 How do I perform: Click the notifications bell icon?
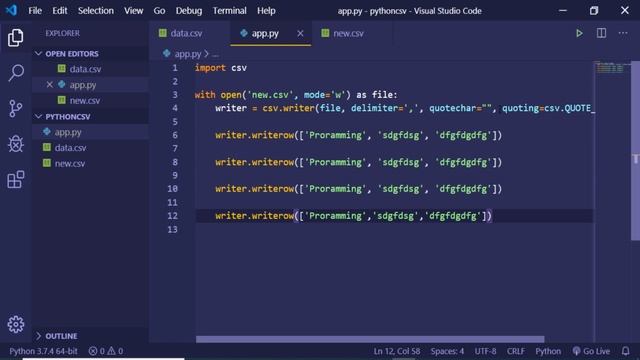626,351
